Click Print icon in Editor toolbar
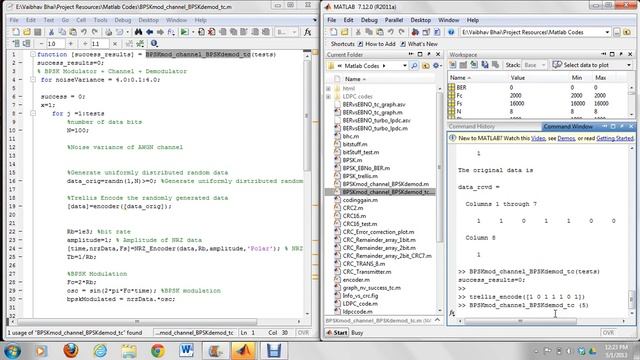This screenshot has width=640, height=360. 108,32
